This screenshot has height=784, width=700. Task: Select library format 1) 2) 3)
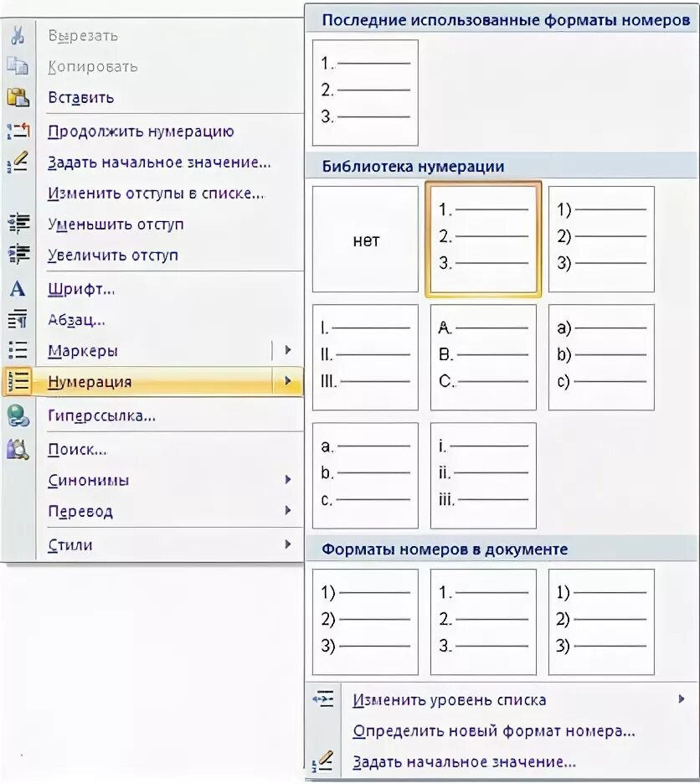(x=601, y=240)
